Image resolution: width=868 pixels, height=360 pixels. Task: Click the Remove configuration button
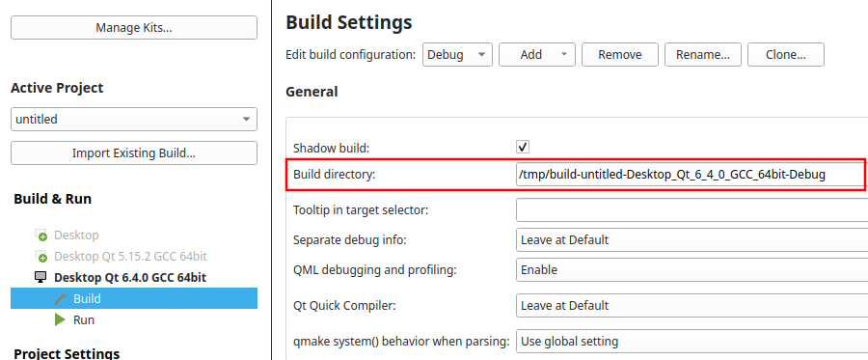(620, 55)
